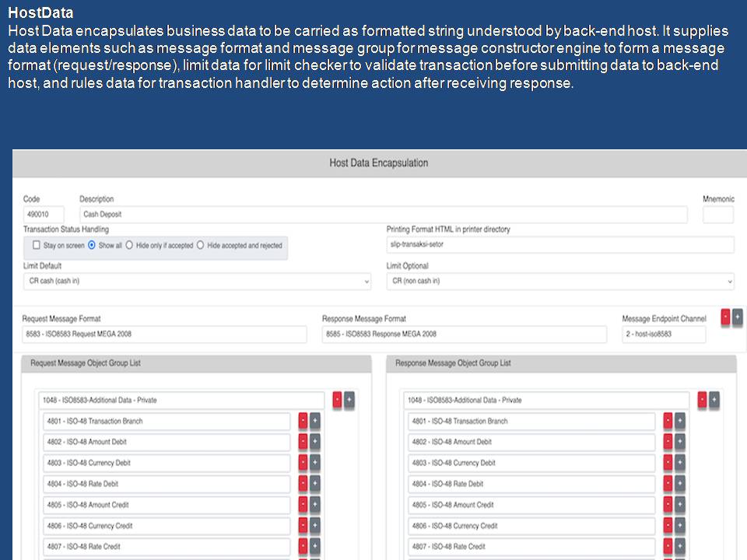Expand the Limit Optional dropdown

point(560,282)
